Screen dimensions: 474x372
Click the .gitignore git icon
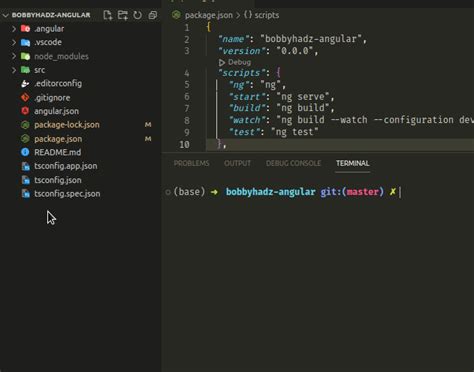(25, 97)
